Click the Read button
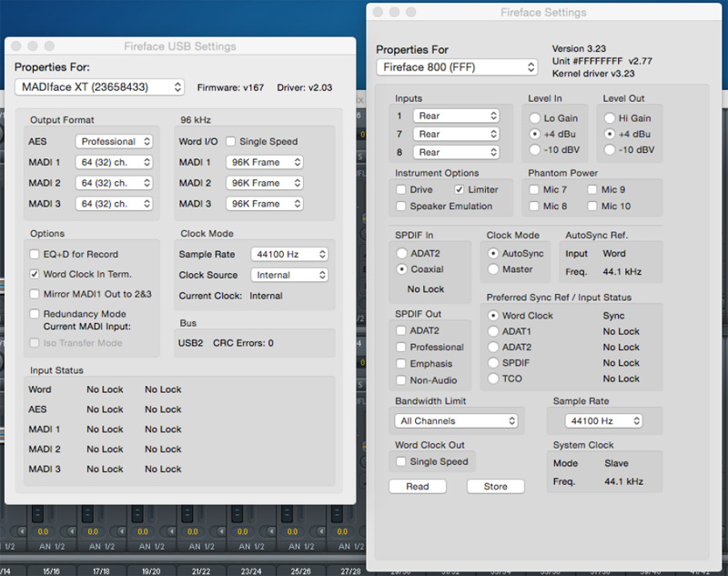 click(x=418, y=487)
